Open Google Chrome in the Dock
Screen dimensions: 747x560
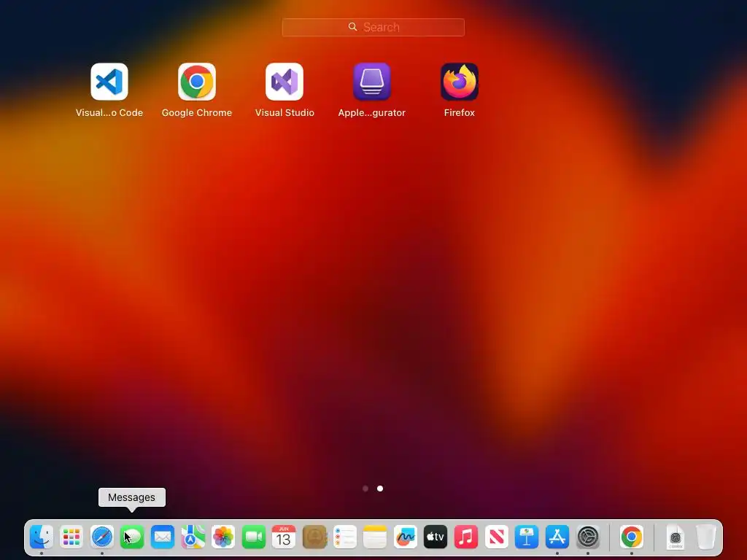632,537
